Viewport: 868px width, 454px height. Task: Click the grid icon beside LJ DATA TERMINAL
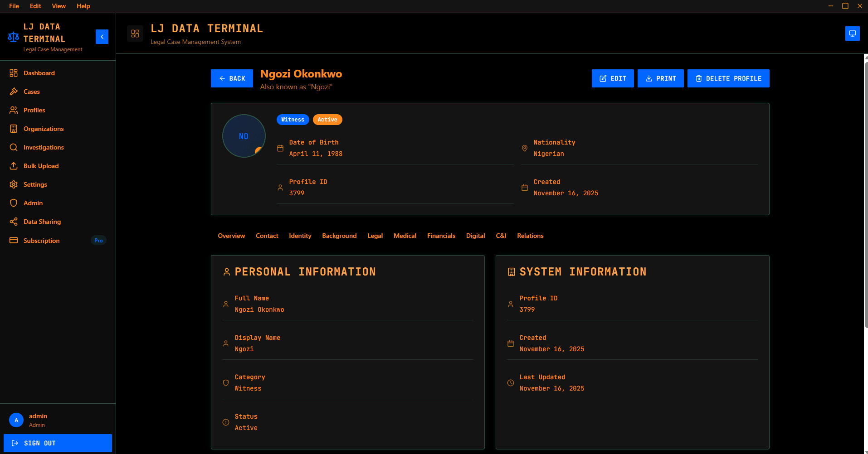(135, 33)
